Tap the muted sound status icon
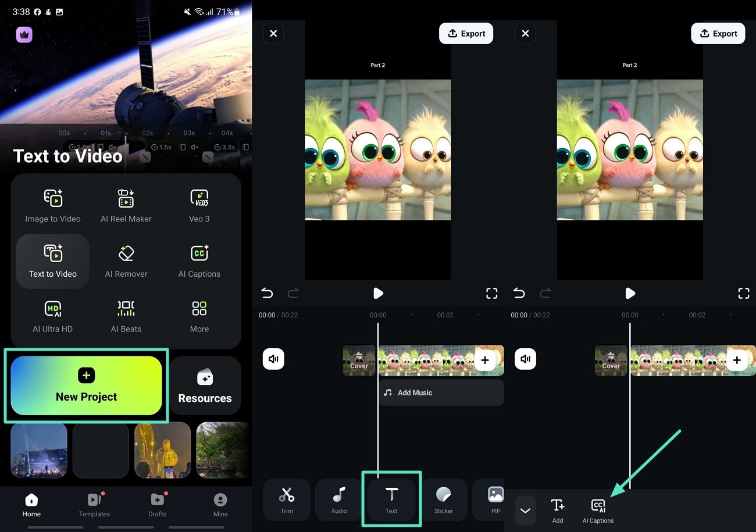This screenshot has width=756, height=532. pos(187,12)
